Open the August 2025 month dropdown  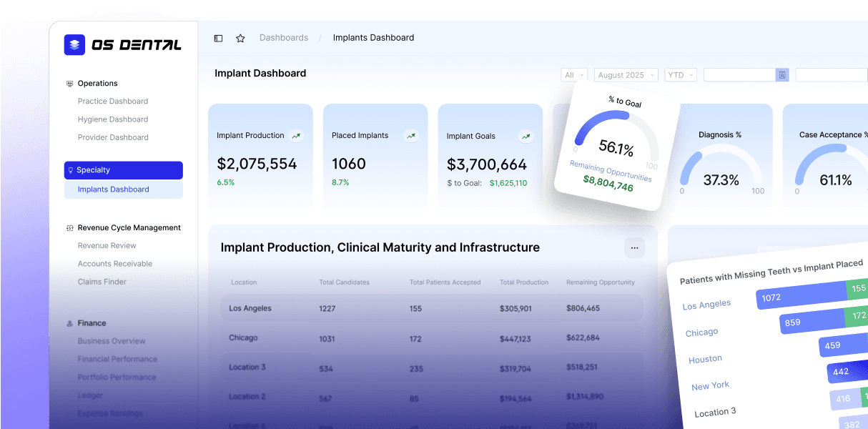626,75
